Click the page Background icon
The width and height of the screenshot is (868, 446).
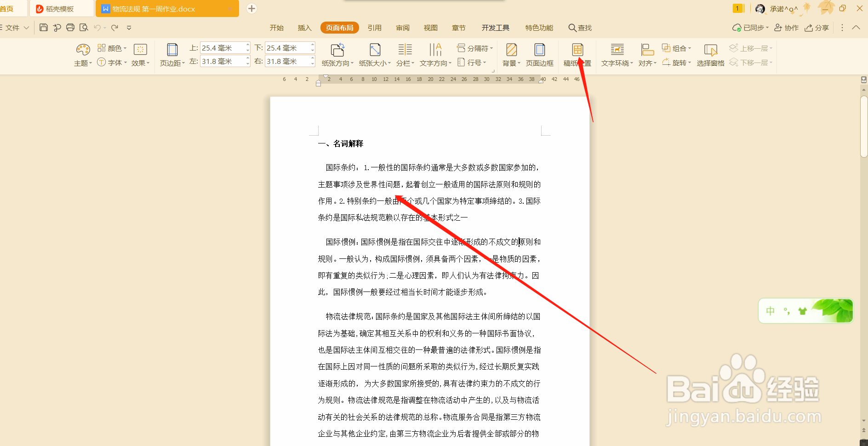coord(511,50)
